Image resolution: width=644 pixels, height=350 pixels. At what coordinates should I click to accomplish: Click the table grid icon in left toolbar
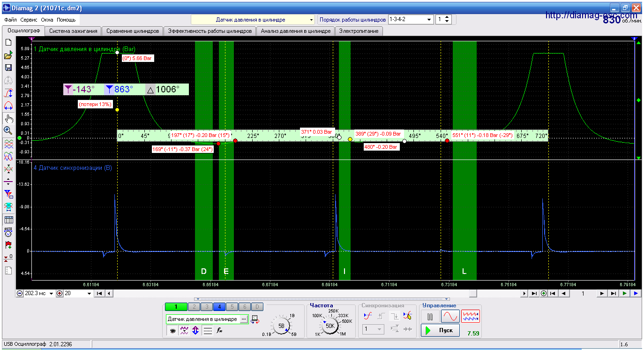(x=8, y=220)
